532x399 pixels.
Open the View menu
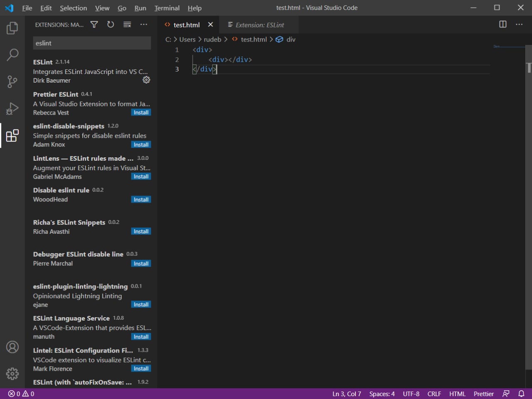[x=102, y=8]
